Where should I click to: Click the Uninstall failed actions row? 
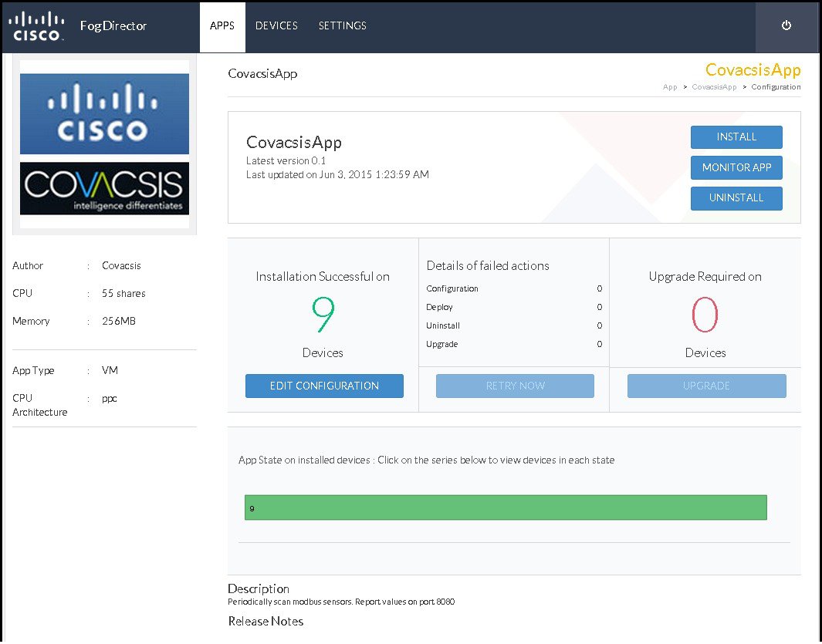(514, 325)
